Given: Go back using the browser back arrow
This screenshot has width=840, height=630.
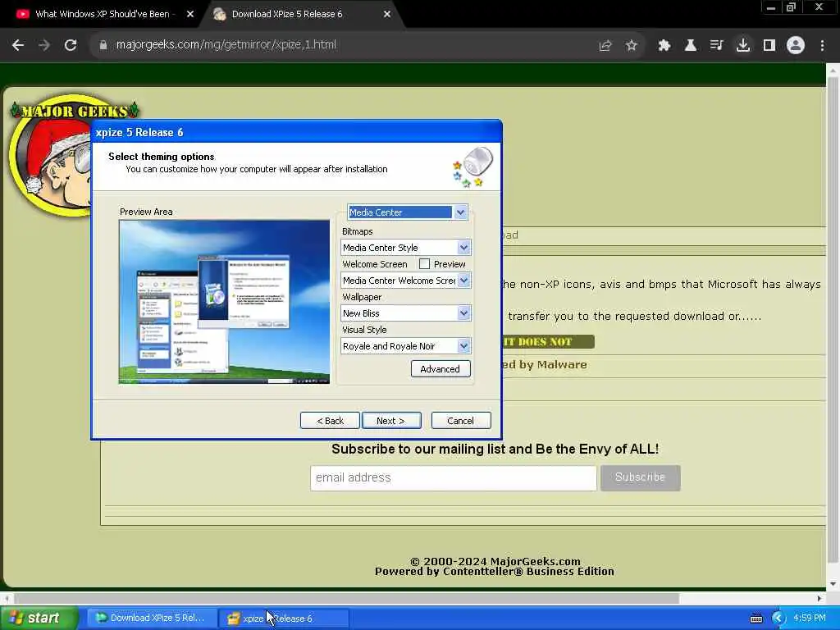Looking at the screenshot, I should 18,45.
